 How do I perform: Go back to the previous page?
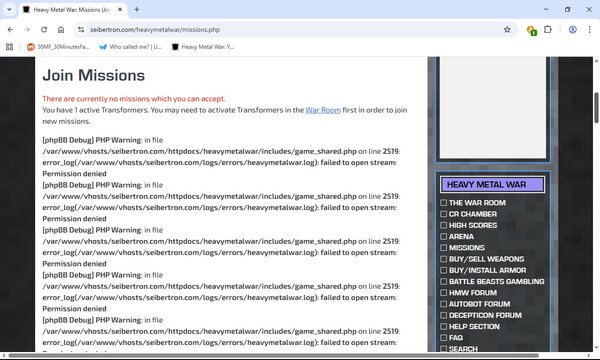[x=10, y=29]
